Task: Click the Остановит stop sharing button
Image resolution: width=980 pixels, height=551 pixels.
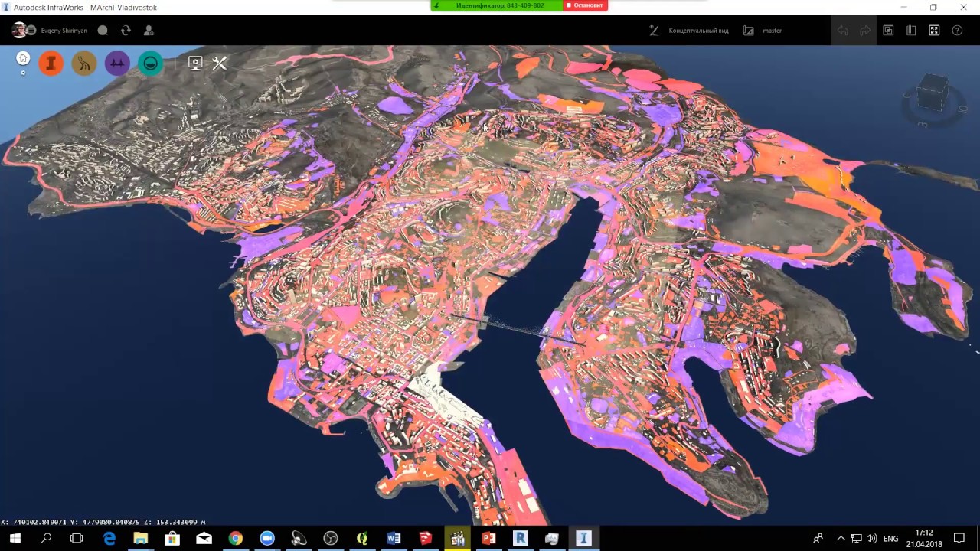Action: tap(586, 5)
